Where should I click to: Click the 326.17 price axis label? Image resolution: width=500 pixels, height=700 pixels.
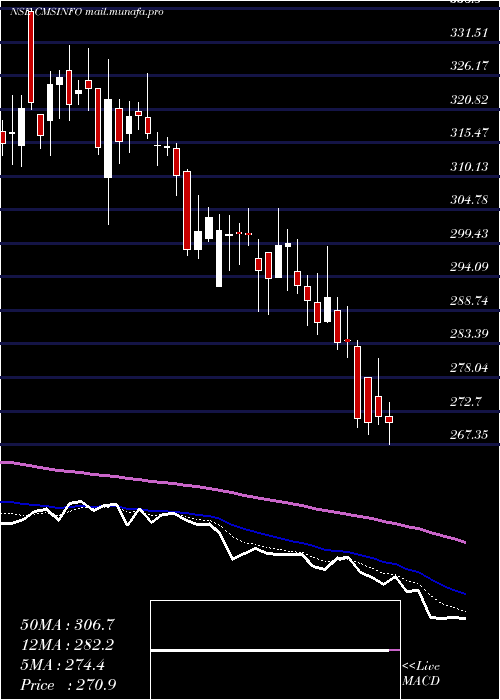[469, 66]
